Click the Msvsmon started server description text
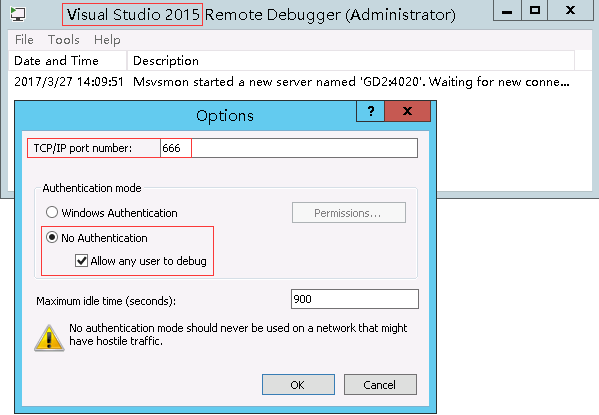 point(351,82)
